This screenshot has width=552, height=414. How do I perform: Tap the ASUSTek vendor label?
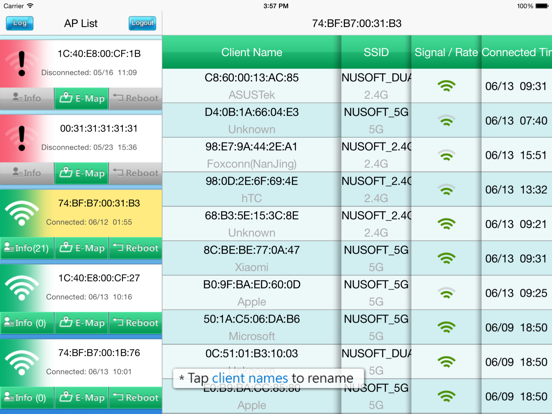[x=252, y=95]
